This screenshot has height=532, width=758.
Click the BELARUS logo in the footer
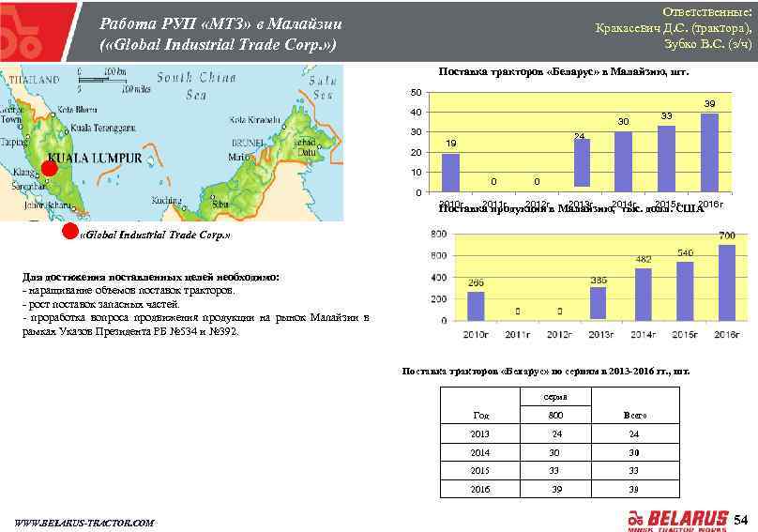coord(677,521)
